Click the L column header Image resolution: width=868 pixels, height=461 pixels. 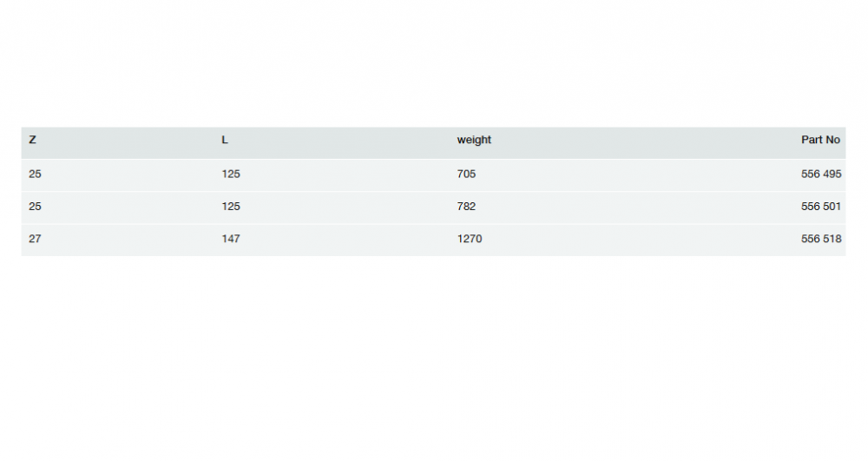[x=225, y=140]
